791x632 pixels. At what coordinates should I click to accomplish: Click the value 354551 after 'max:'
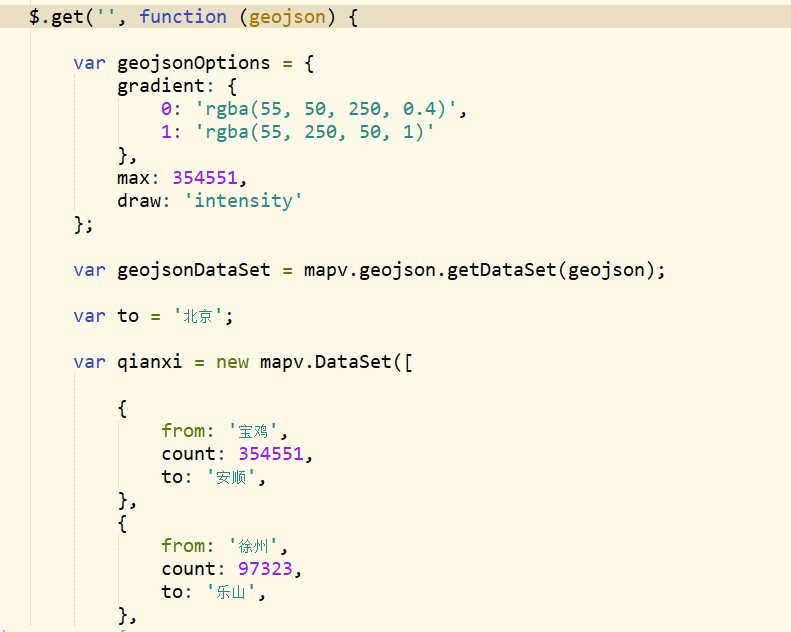[205, 178]
